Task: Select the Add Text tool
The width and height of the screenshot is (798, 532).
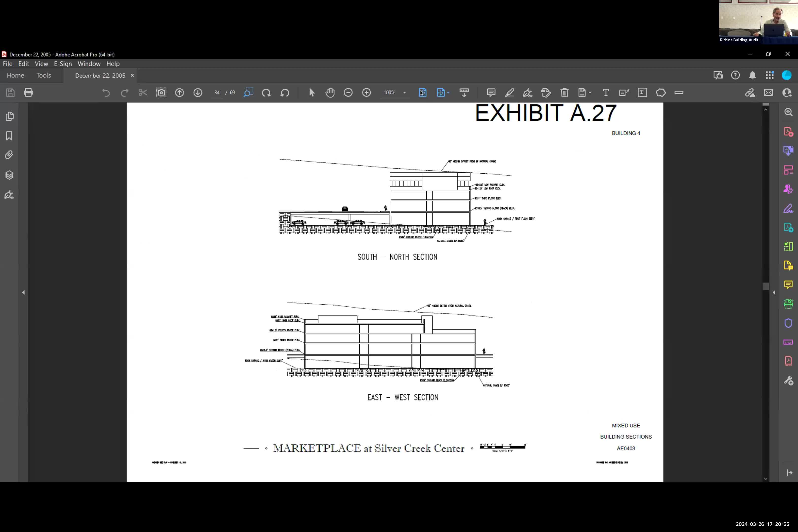Action: tap(606, 92)
